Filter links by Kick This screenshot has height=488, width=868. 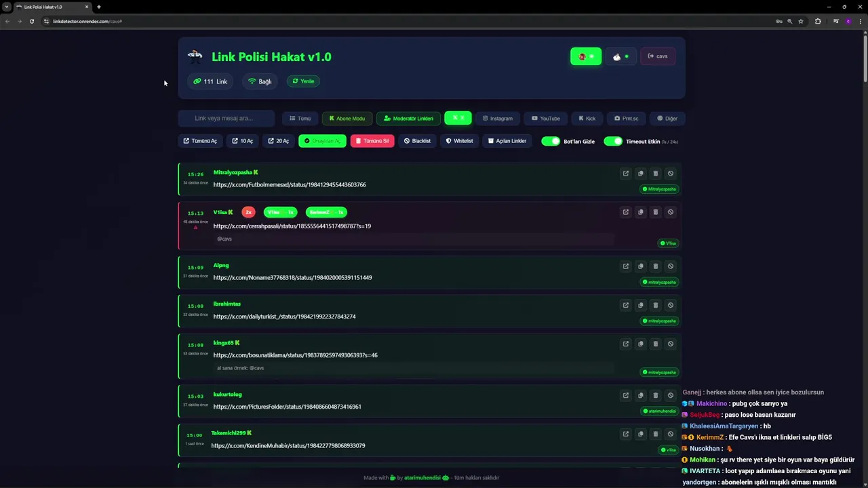click(x=587, y=119)
